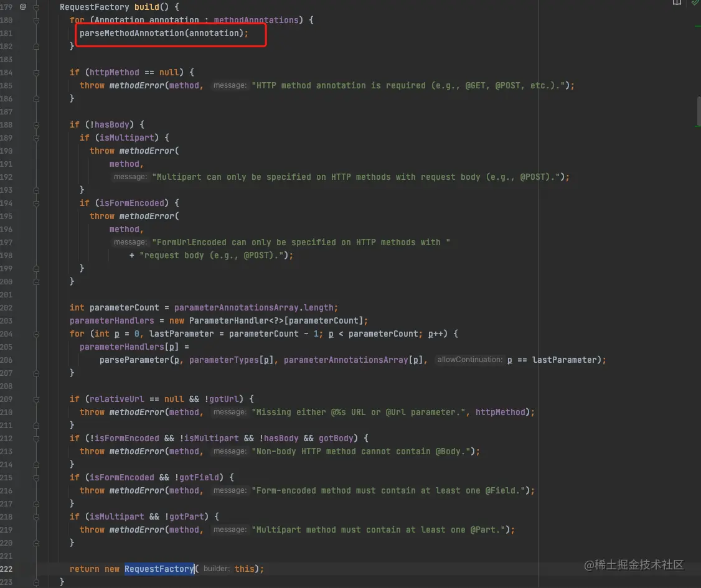Click the green inspections checkmark icon
The width and height of the screenshot is (701, 588).
click(x=695, y=2)
